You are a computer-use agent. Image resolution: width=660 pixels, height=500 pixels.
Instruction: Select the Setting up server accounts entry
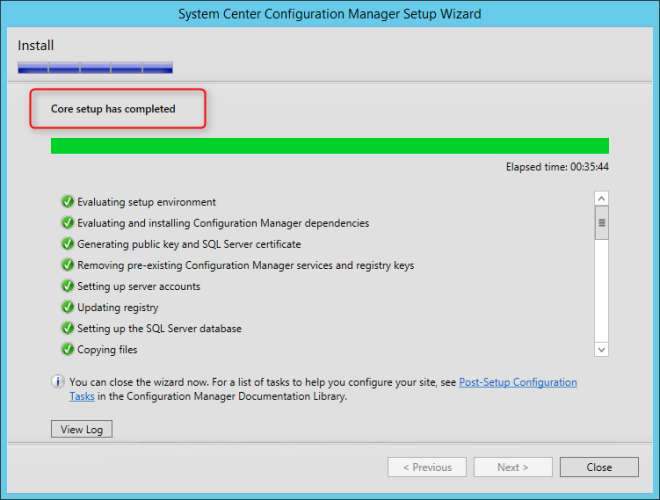point(138,286)
